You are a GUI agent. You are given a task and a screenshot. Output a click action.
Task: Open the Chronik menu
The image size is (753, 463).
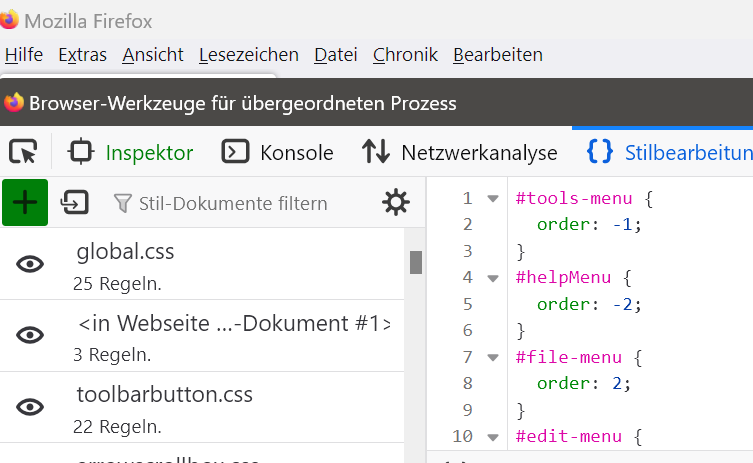[405, 55]
